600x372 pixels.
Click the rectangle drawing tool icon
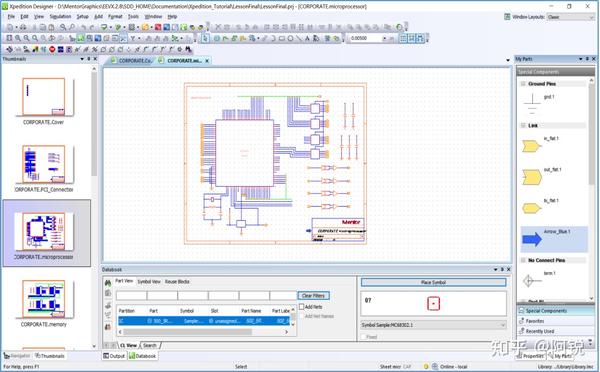tap(282, 38)
